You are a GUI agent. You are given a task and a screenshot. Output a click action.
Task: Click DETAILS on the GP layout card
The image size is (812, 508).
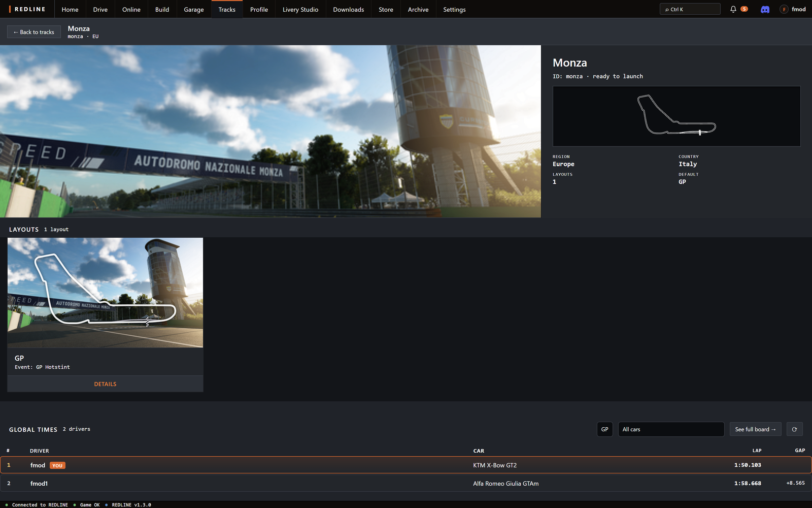pos(105,384)
